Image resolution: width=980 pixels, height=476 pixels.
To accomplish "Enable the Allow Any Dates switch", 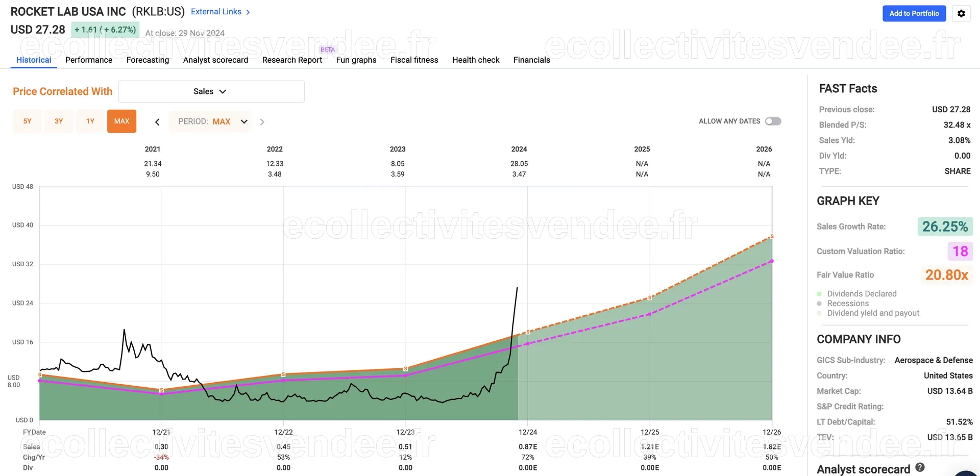I will tap(773, 121).
